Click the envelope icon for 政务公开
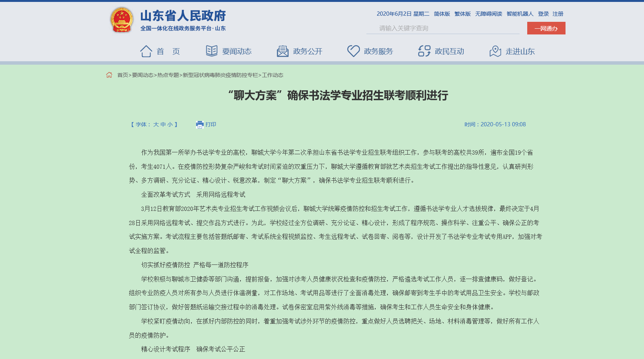 (x=283, y=51)
